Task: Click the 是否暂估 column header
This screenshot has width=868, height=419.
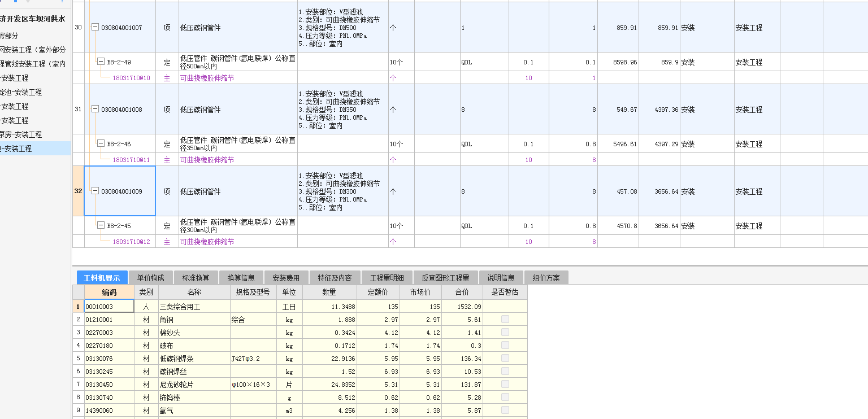Action: pyautogui.click(x=505, y=293)
